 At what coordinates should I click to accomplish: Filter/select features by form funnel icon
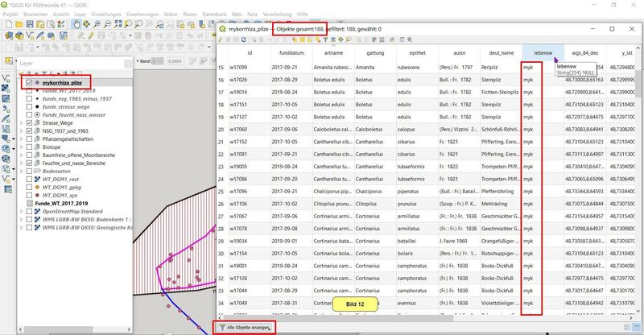[x=325, y=39]
